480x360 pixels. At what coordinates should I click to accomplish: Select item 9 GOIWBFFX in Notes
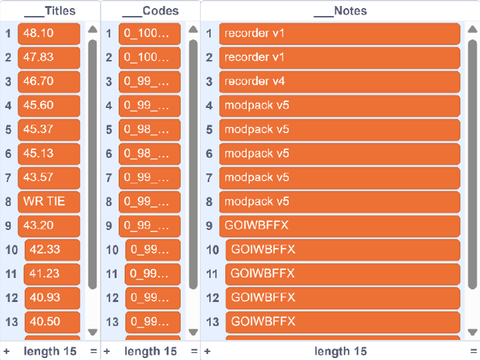(339, 226)
